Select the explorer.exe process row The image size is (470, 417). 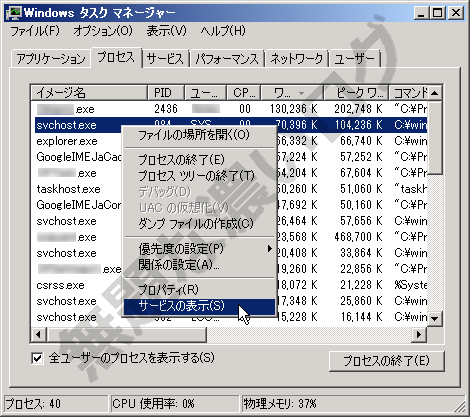231,141
